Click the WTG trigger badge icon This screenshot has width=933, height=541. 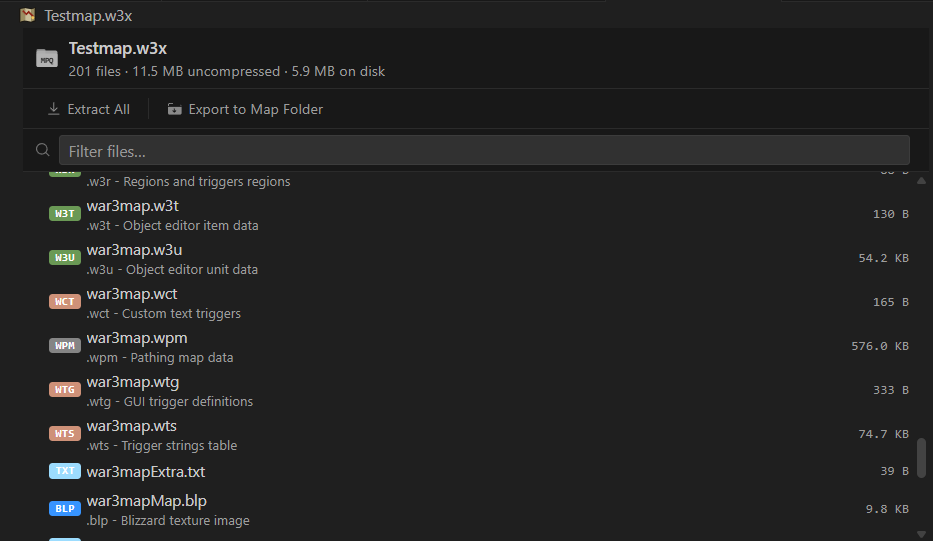click(x=65, y=390)
